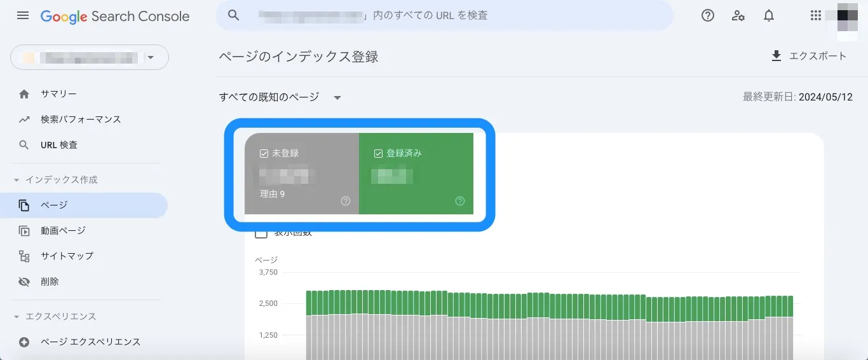Click the 最終更新日: 2024/05/12 text

pyautogui.click(x=797, y=97)
